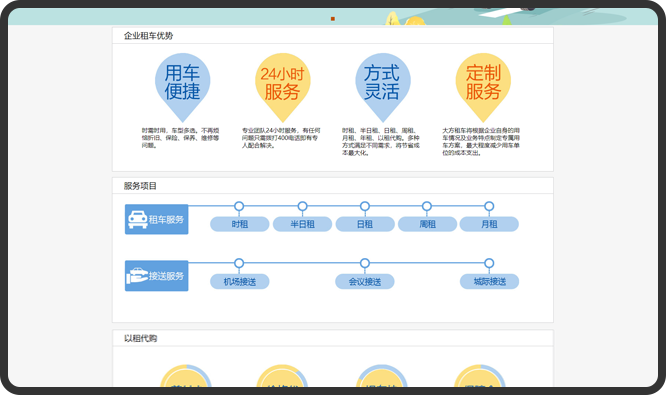
Task: Click the description text under 用车便捷
Action: [181, 138]
